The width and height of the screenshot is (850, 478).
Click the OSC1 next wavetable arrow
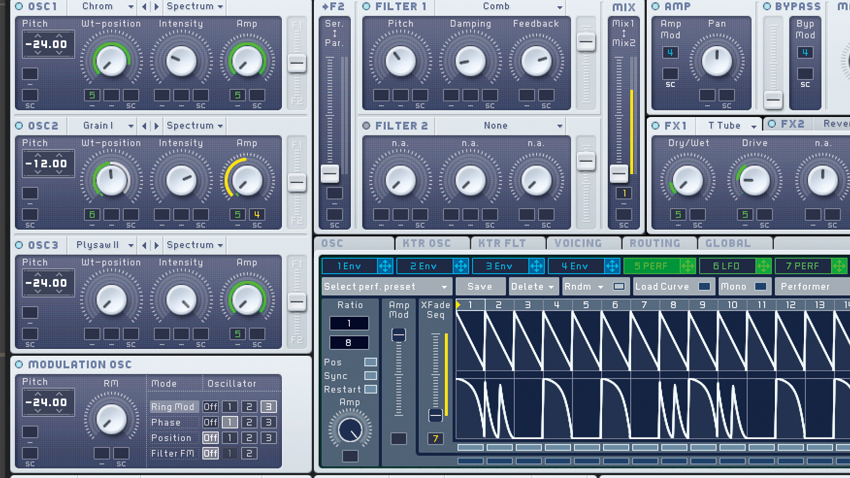coord(157,7)
